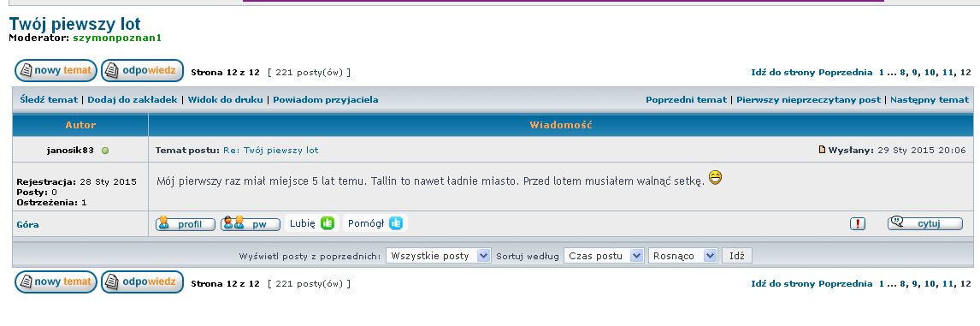Image resolution: width=980 pixels, height=326 pixels.
Task: Go to 'Poprzedni temat'
Action: (686, 99)
